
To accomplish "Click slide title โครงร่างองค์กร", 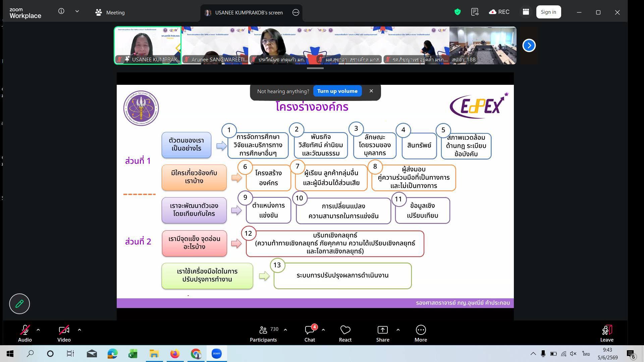I will click(312, 107).
